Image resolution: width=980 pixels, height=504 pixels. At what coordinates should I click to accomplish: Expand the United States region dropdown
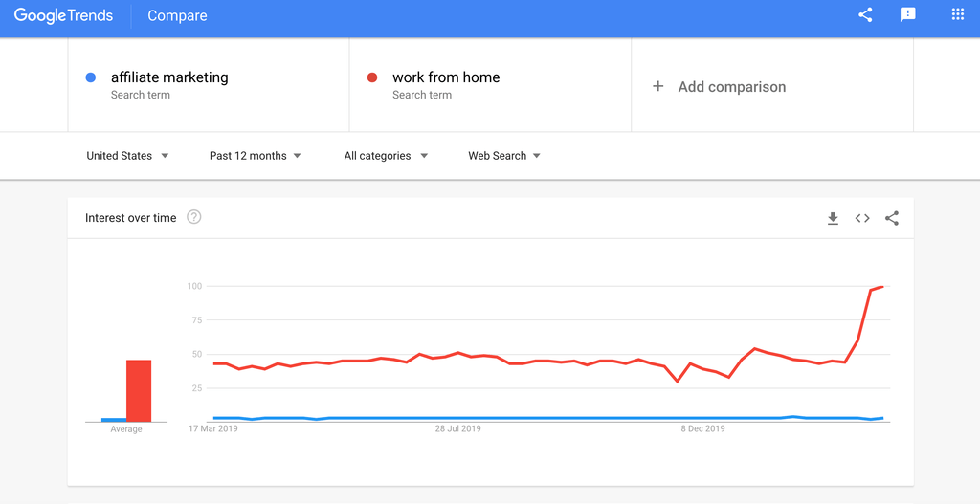tap(127, 156)
